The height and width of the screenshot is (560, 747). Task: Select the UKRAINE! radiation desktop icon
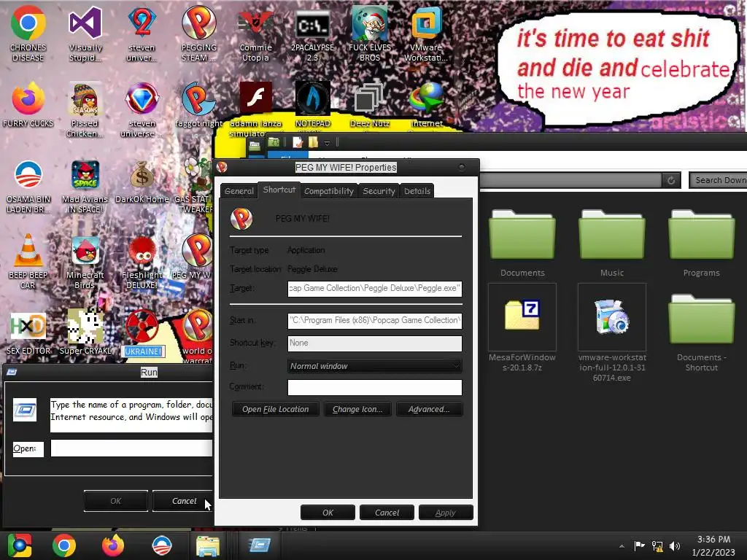(142, 333)
